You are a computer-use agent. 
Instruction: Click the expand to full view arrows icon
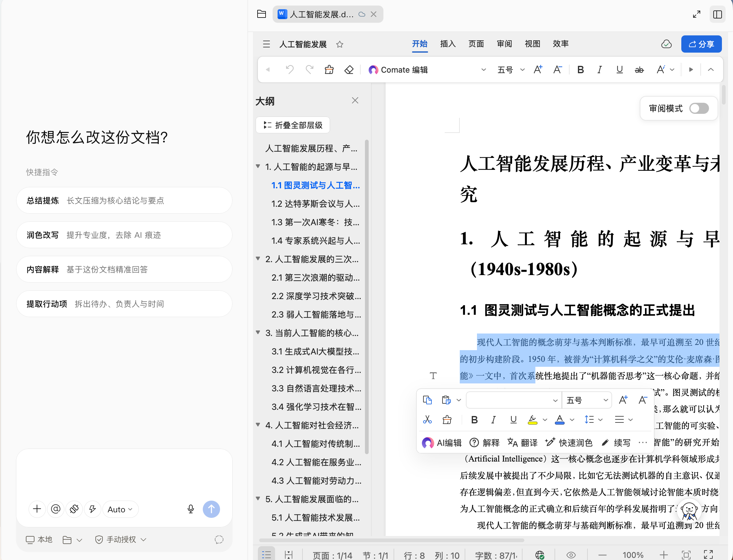pos(696,14)
